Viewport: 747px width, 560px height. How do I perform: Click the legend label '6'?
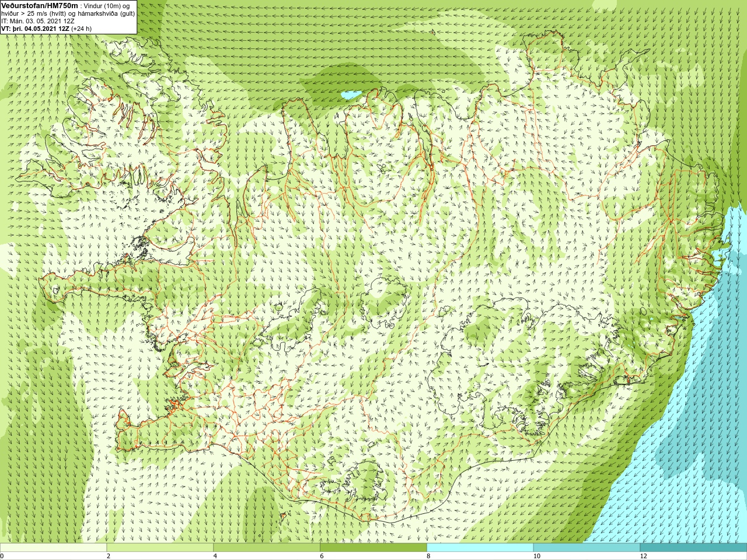(x=322, y=556)
